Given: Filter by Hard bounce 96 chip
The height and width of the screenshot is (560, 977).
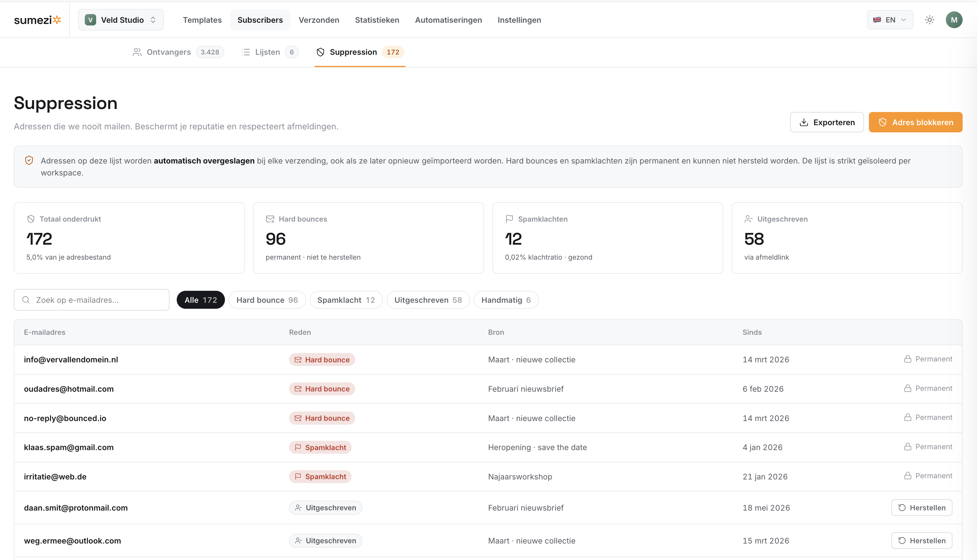Looking at the screenshot, I should point(267,300).
